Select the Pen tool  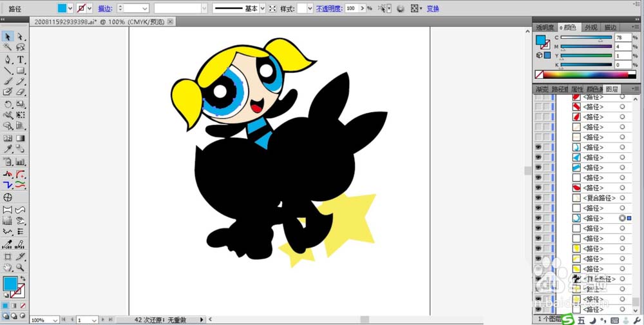click(x=7, y=60)
